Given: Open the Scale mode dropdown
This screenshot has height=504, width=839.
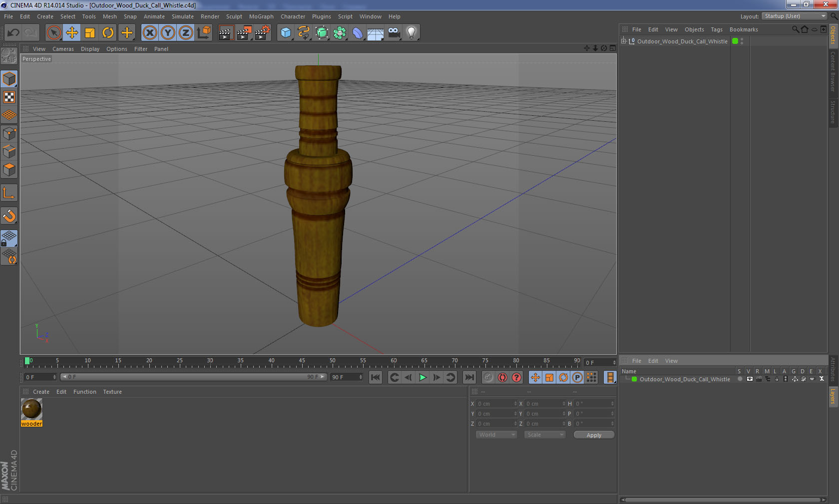Looking at the screenshot, I should pyautogui.click(x=545, y=435).
